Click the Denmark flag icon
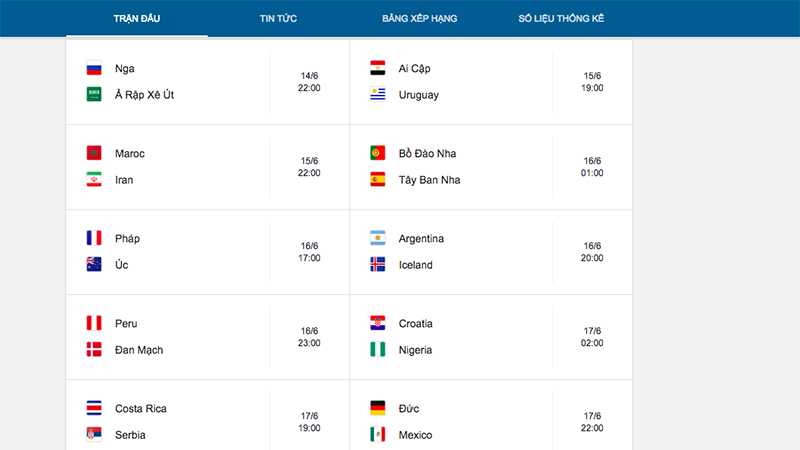The image size is (800, 450). coord(95,350)
